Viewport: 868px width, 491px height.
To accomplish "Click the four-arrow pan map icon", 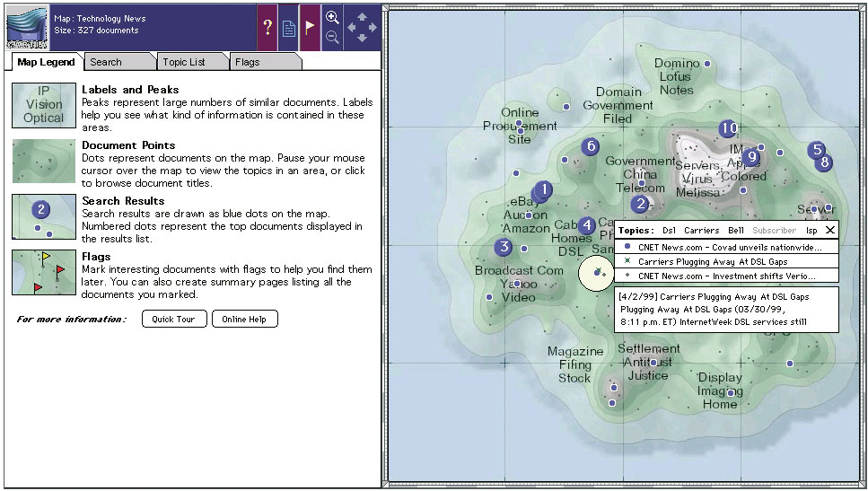I will [x=362, y=27].
